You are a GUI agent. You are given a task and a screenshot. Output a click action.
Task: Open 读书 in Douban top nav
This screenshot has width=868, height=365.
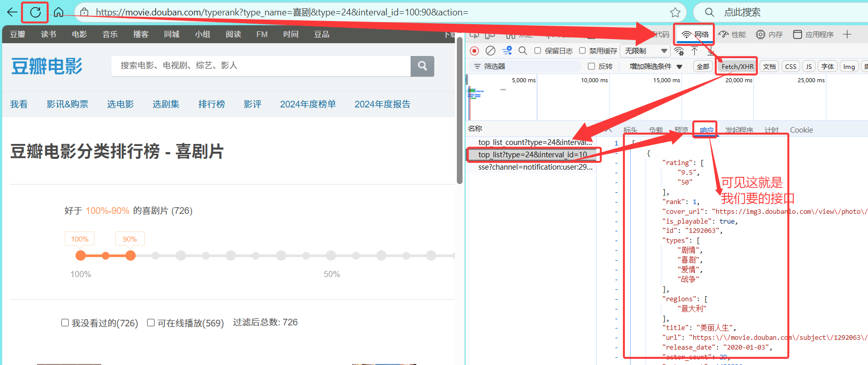48,34
